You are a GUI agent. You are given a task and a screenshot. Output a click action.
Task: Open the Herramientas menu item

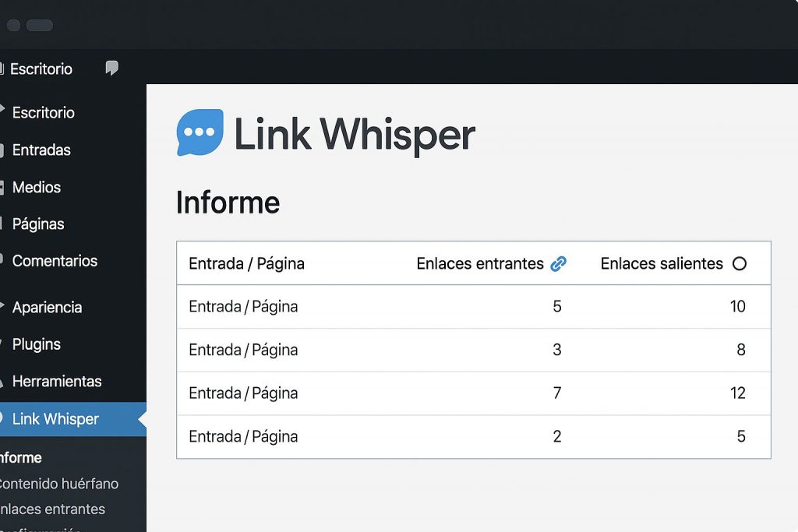[56, 381]
